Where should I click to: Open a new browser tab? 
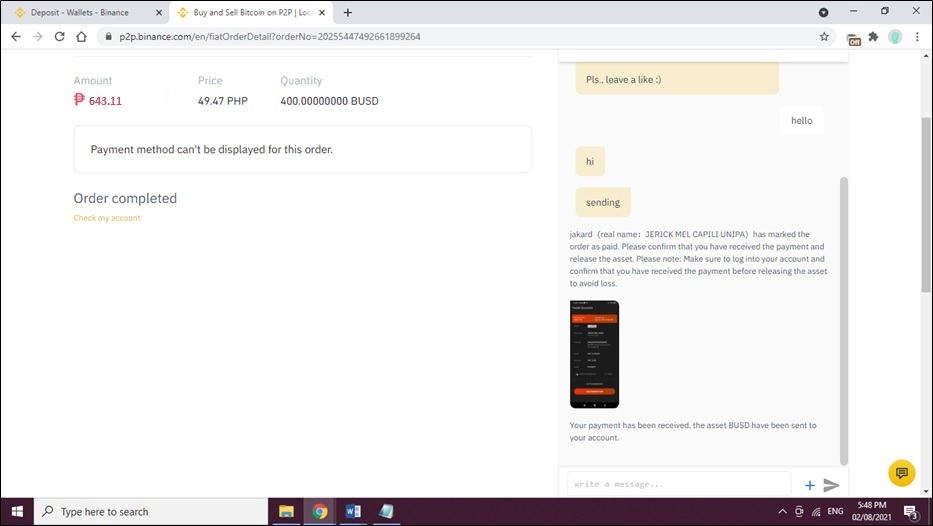pyautogui.click(x=348, y=12)
